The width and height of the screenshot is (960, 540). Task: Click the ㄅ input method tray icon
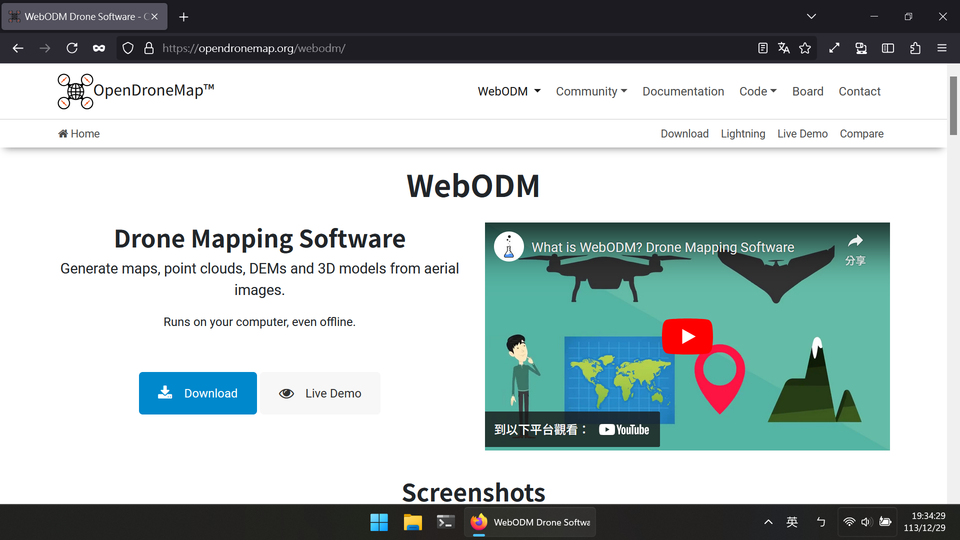[x=820, y=522]
